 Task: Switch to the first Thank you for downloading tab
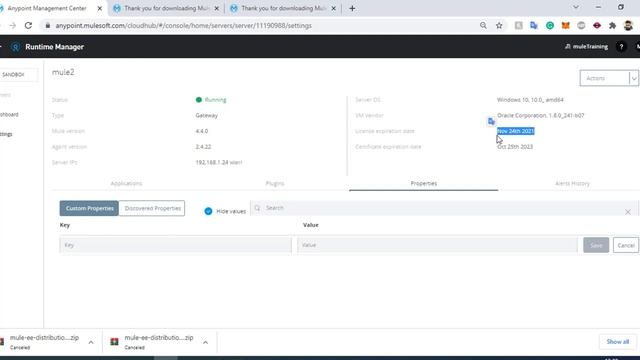[x=167, y=8]
